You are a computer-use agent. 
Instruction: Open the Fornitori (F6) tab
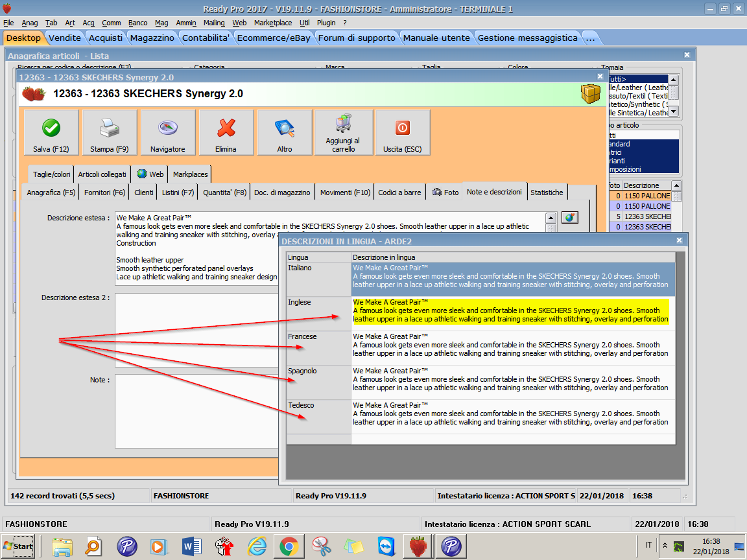pyautogui.click(x=105, y=192)
